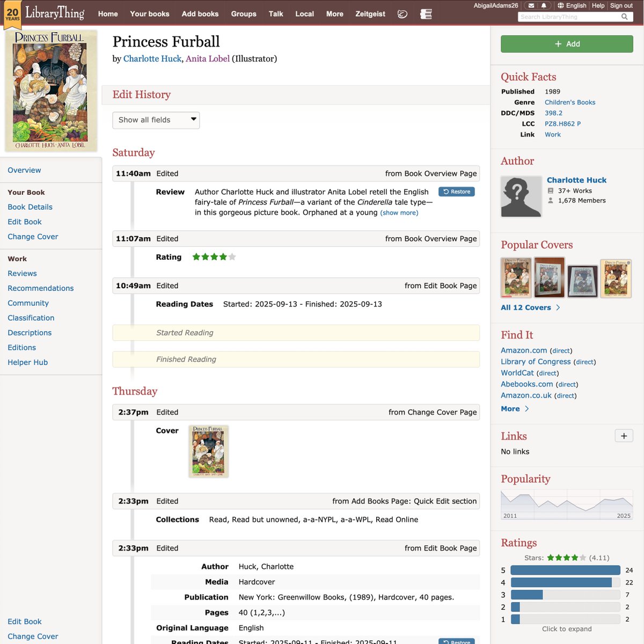Select the second Popular Covers thumbnail
Screen dimensions: 644x644
[549, 277]
